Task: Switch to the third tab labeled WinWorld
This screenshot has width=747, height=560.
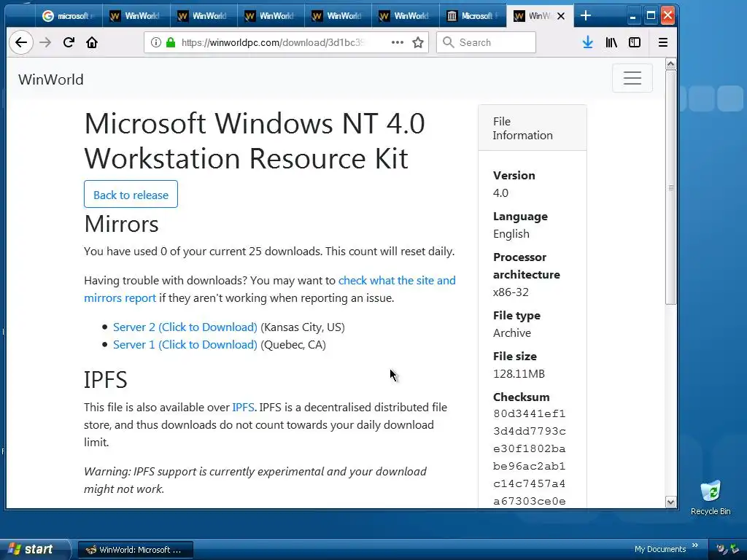Action: point(270,16)
